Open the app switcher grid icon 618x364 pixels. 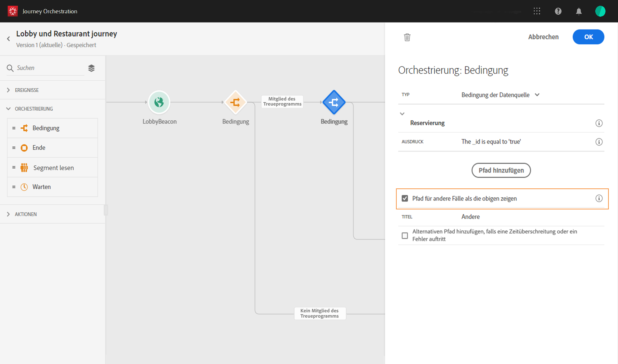point(537,11)
